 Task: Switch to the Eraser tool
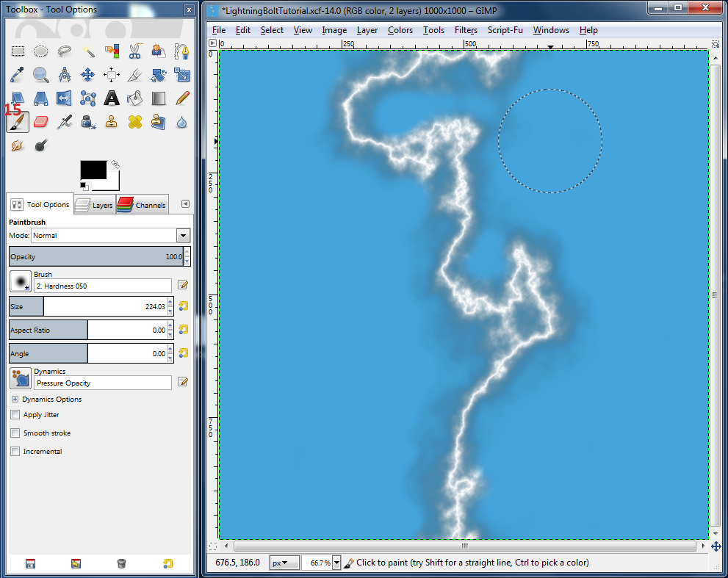tap(40, 121)
